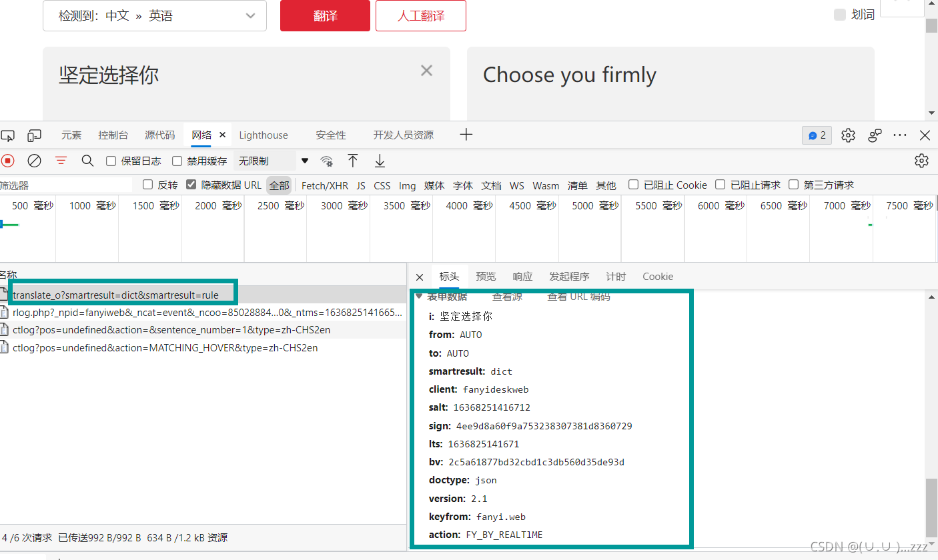Open DevTools more options ellipsis
938x560 pixels.
tap(900, 135)
